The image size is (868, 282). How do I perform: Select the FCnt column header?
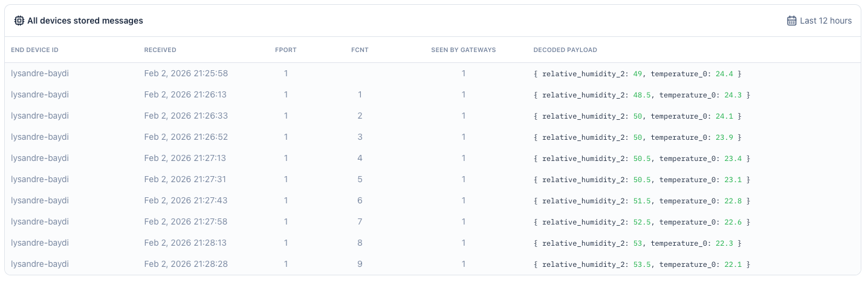pyautogui.click(x=360, y=50)
